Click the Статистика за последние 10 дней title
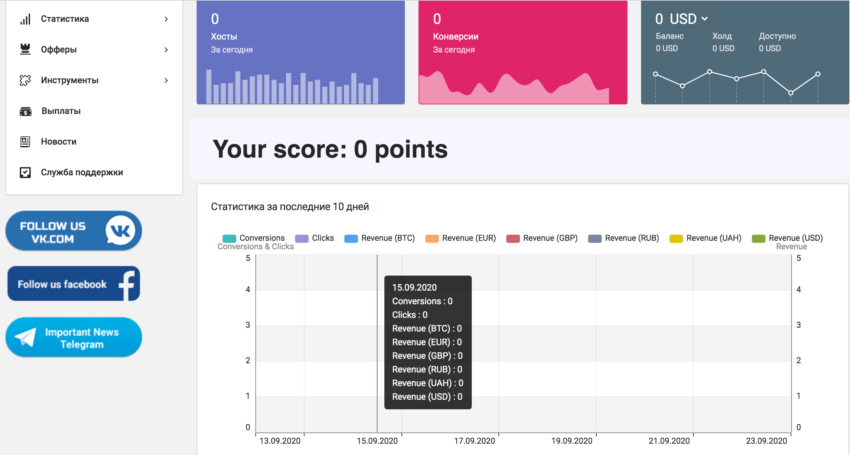 tap(290, 207)
